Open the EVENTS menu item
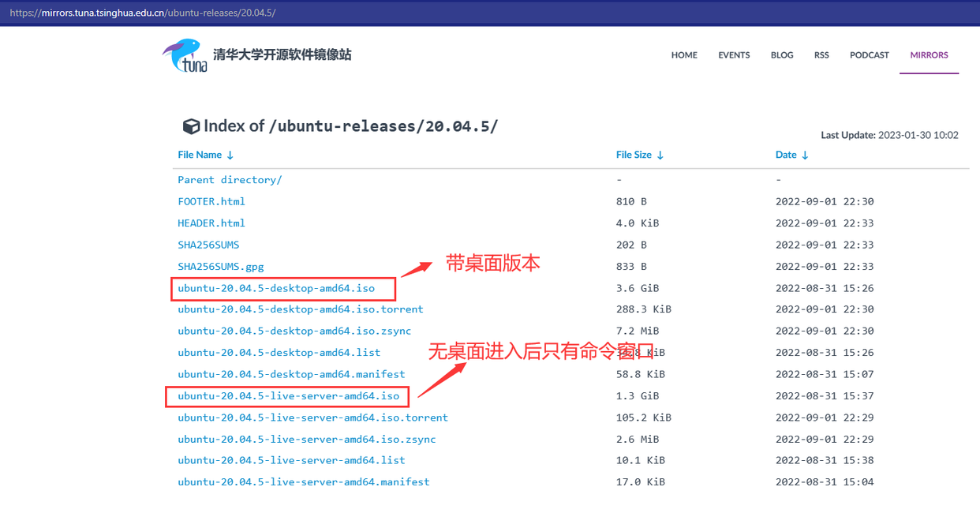This screenshot has width=980, height=528. click(x=734, y=55)
